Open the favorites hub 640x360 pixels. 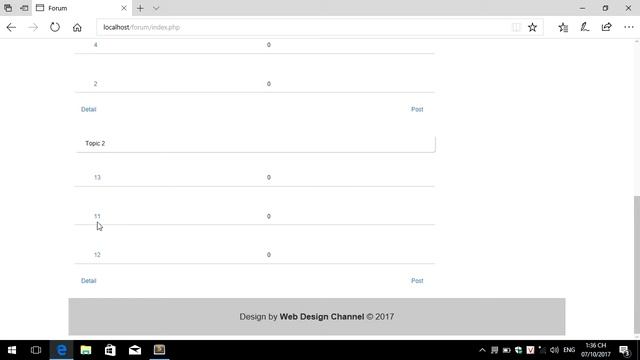563,27
